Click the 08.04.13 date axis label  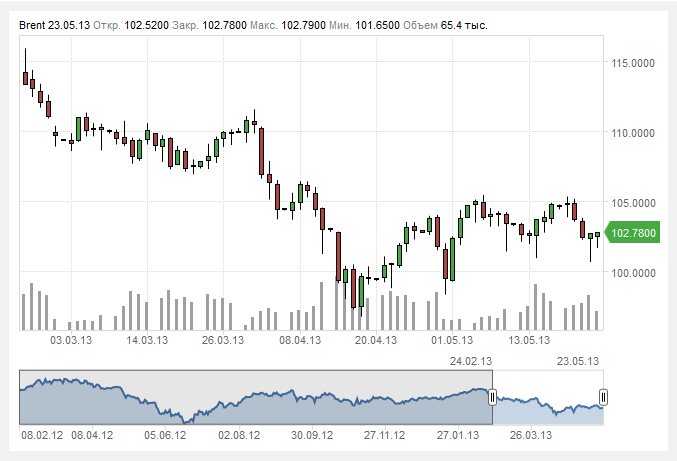click(300, 340)
